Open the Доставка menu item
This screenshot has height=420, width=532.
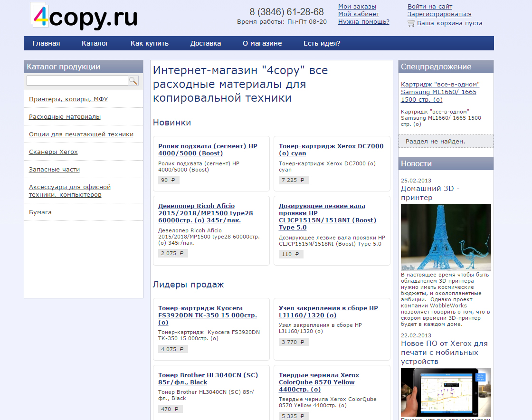206,43
